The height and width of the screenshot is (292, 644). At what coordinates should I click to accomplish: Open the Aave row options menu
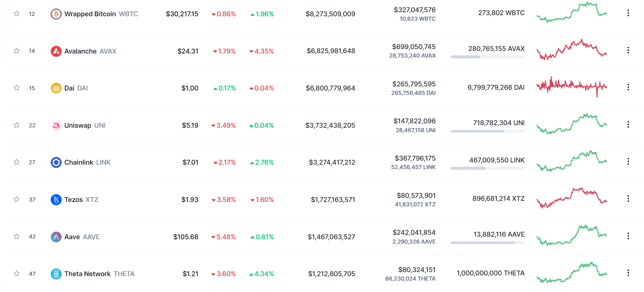(x=628, y=236)
